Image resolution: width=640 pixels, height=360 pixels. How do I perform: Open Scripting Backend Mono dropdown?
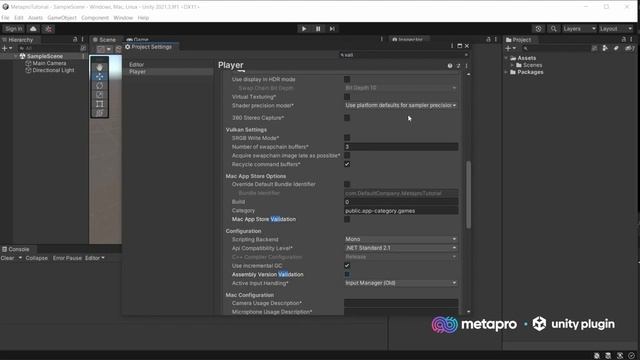(x=401, y=239)
